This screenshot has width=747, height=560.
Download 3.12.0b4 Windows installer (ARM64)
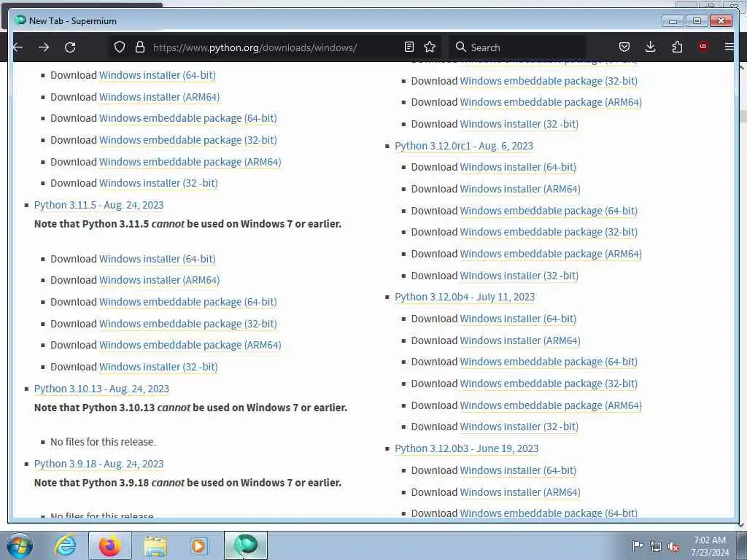(519, 341)
